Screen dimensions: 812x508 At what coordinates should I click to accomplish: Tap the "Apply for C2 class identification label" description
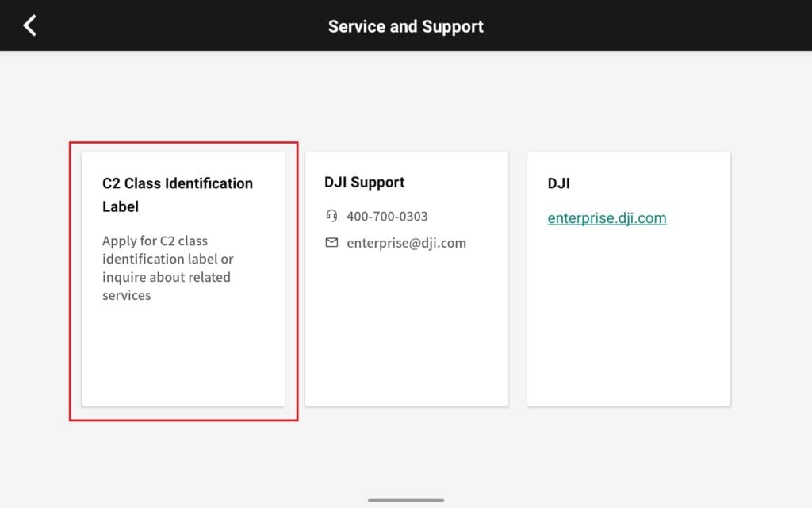pyautogui.click(x=167, y=268)
